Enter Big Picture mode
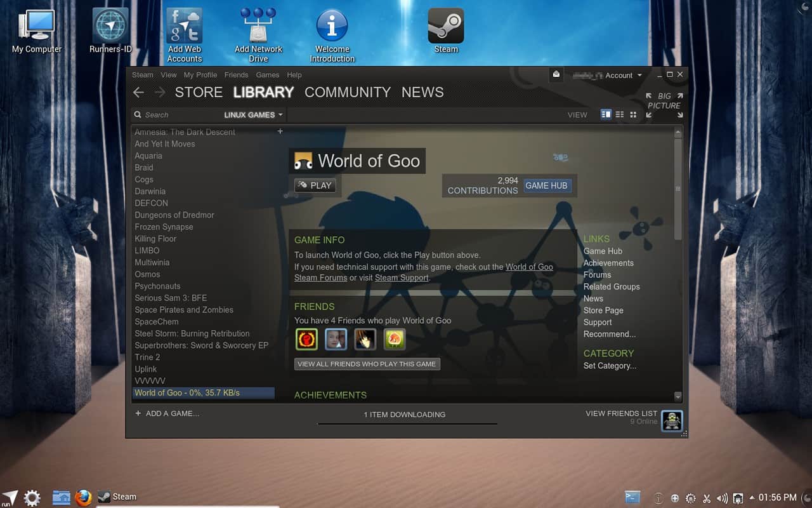 pos(664,105)
